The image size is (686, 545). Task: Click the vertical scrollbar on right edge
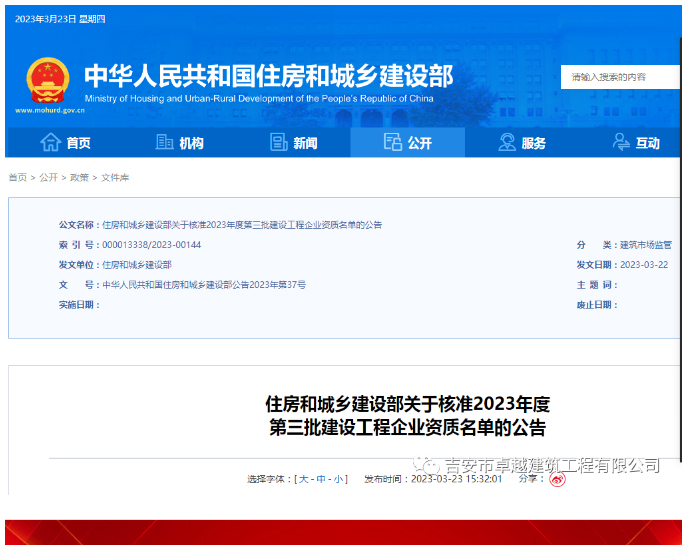[681, 249]
